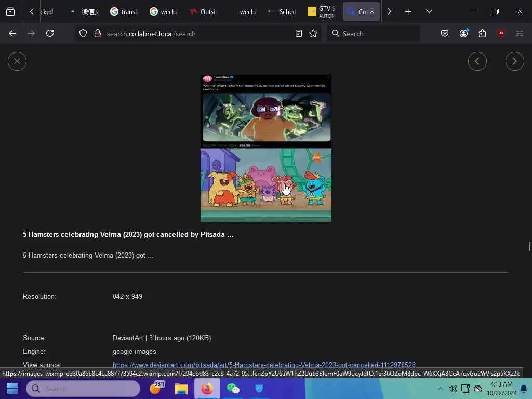532x399 pixels.
Task: Expand list all tabs dropdown
Action: coord(429,12)
